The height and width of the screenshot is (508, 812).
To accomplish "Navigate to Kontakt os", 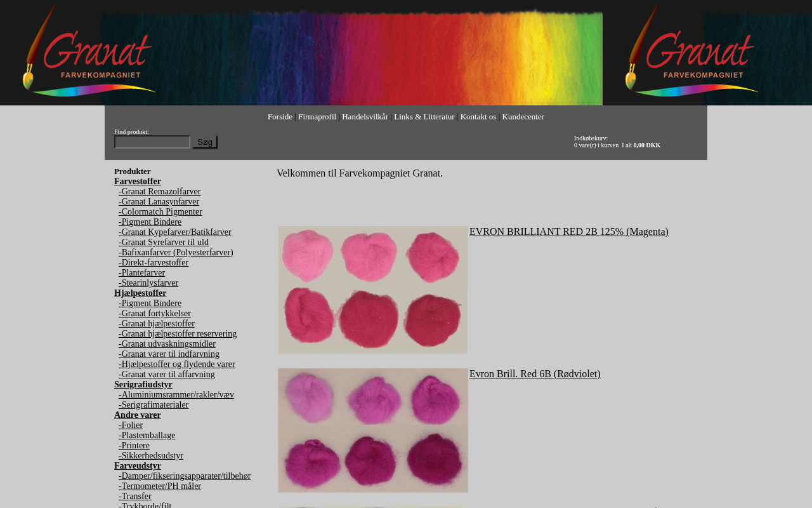I will (478, 117).
